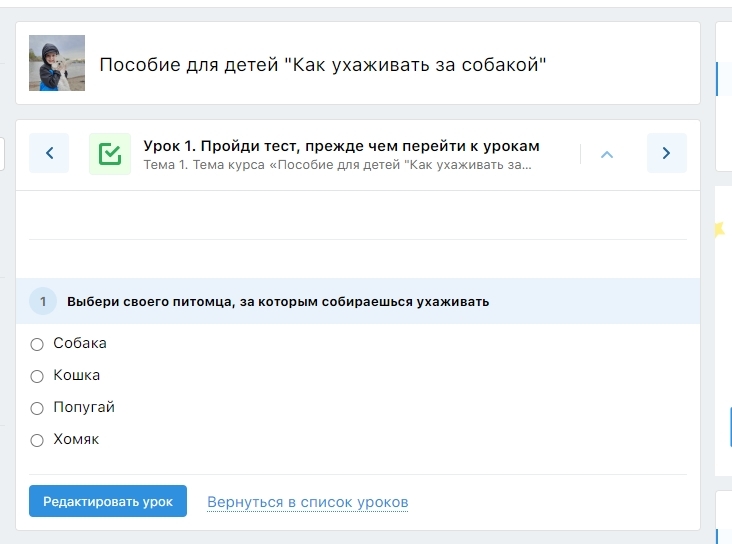Click the question text about choosing pet
732x544 pixels.
pos(278,302)
